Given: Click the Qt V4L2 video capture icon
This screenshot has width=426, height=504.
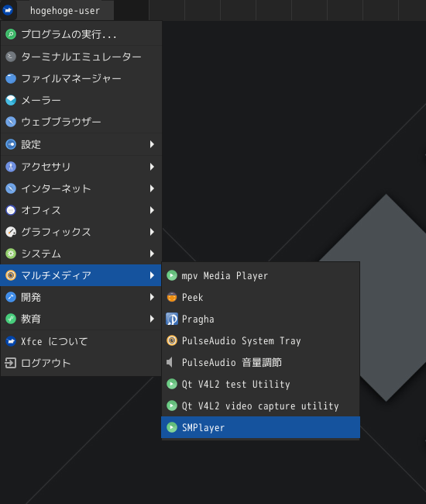Looking at the screenshot, I should pos(172,406).
